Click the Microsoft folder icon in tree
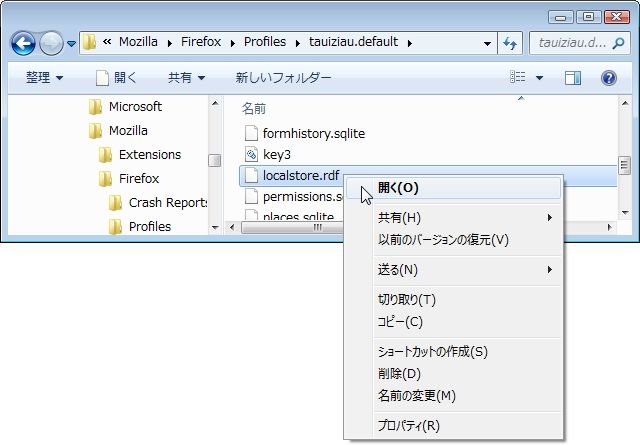Screen dimensions: 640x445 click(96, 107)
